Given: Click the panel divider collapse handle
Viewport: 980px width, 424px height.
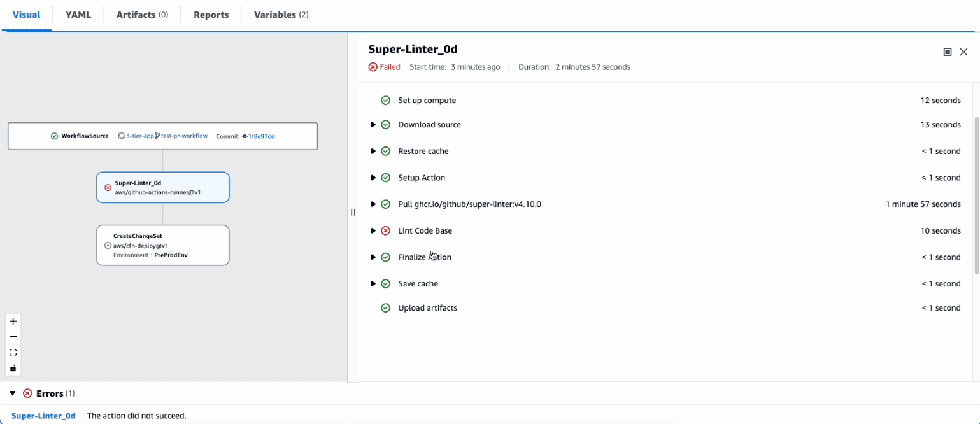Looking at the screenshot, I should click(x=353, y=212).
